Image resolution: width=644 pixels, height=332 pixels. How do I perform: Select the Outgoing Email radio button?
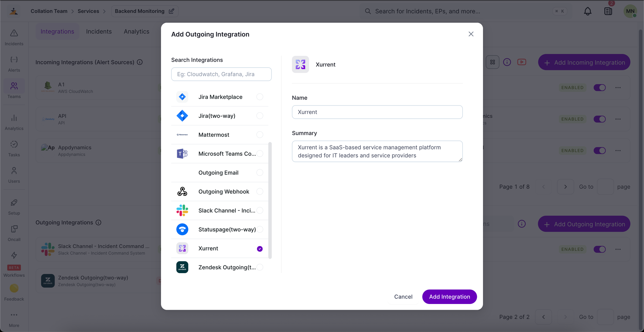[260, 173]
